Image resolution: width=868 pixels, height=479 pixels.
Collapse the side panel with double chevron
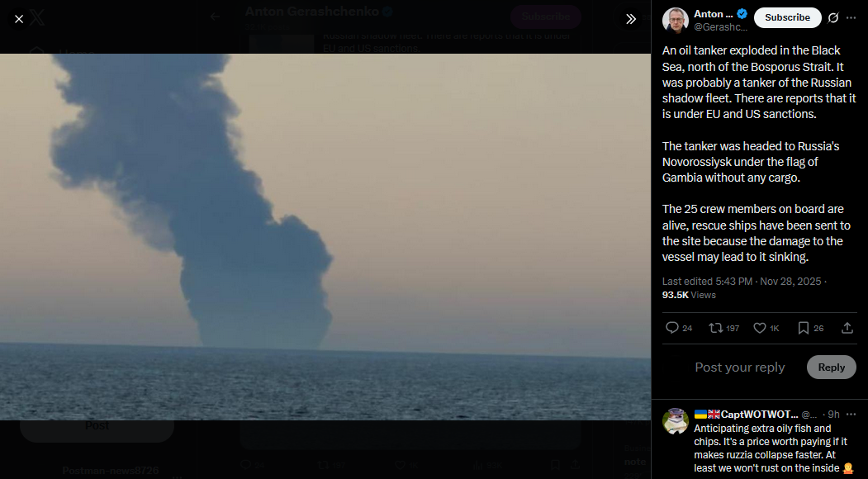630,19
